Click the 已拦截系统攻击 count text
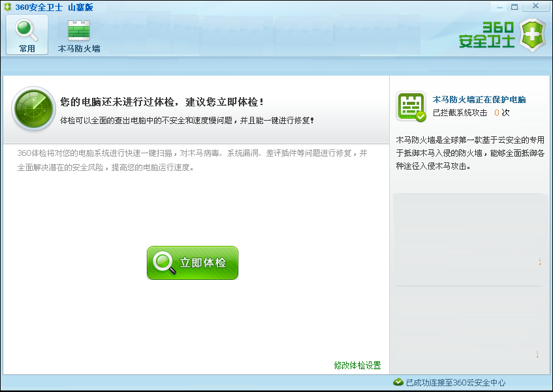The width and height of the screenshot is (553, 392). coord(471,113)
